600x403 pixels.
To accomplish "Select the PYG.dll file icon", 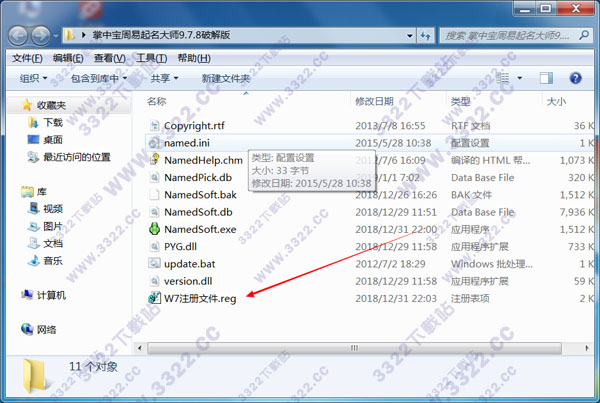I will click(x=154, y=246).
